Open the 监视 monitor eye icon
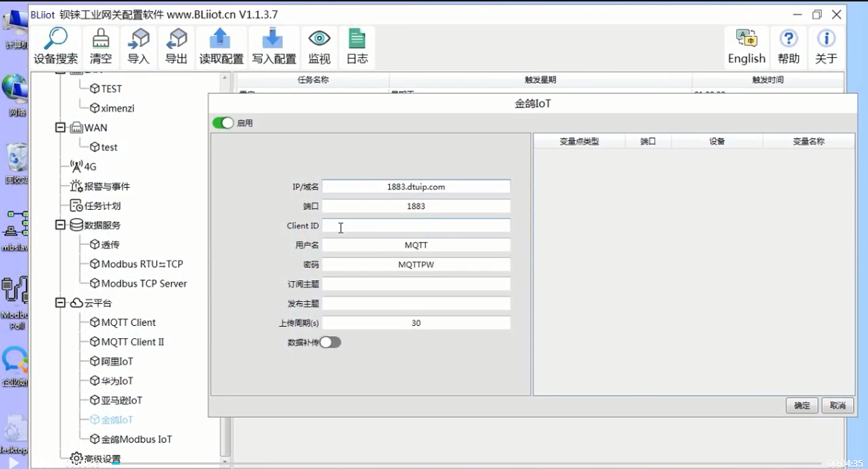 coord(319,40)
